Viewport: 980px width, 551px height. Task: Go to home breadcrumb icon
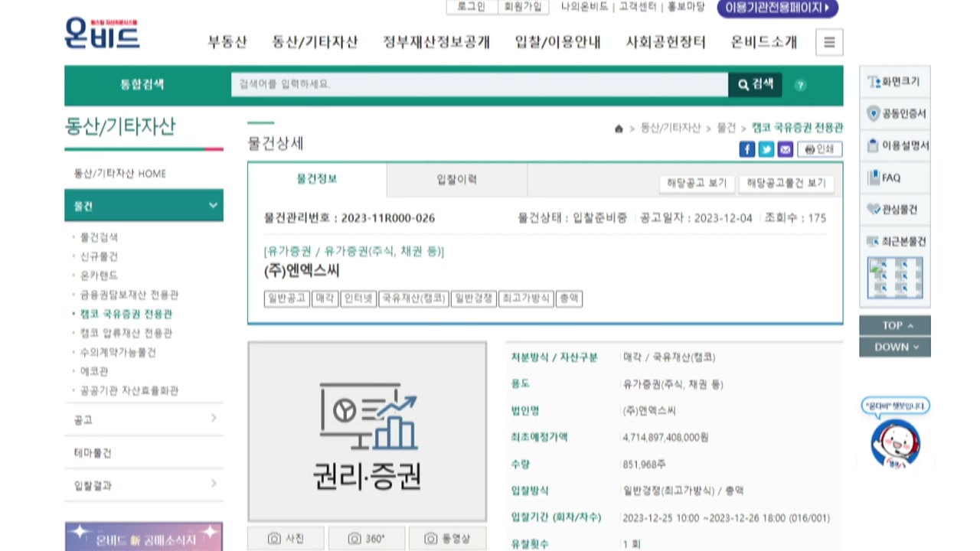coord(619,129)
